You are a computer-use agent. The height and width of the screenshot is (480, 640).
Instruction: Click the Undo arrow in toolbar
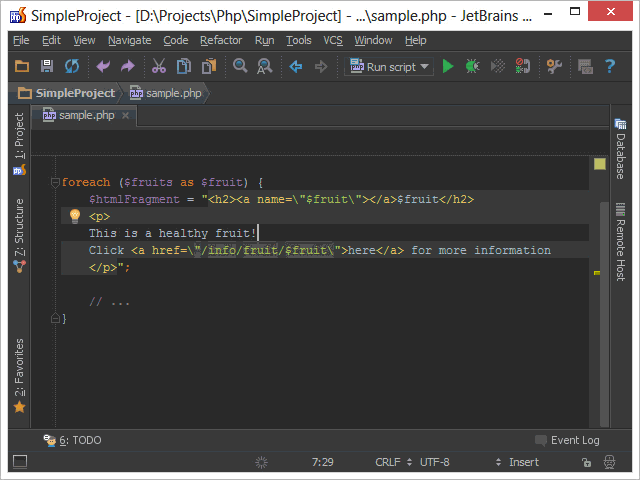pos(102,67)
